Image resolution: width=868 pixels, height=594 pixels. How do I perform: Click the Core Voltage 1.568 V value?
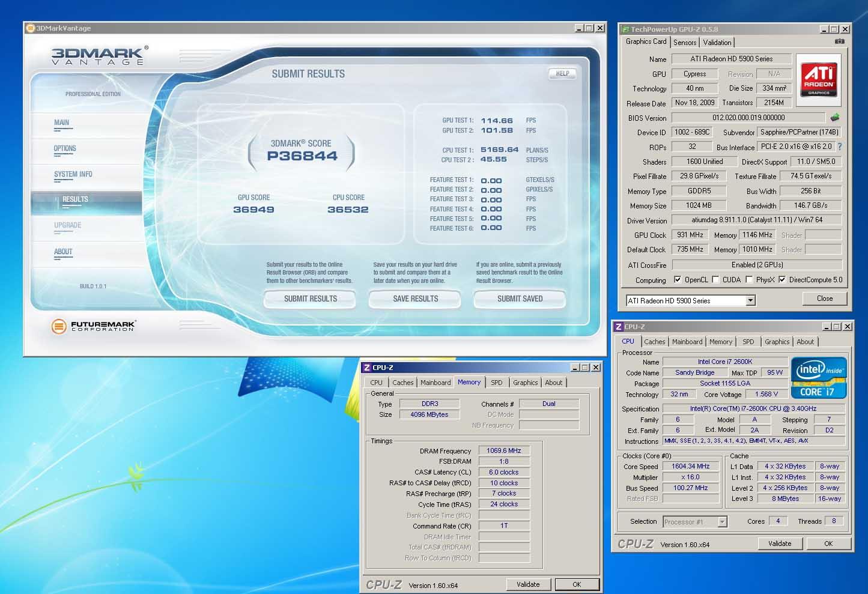point(766,394)
